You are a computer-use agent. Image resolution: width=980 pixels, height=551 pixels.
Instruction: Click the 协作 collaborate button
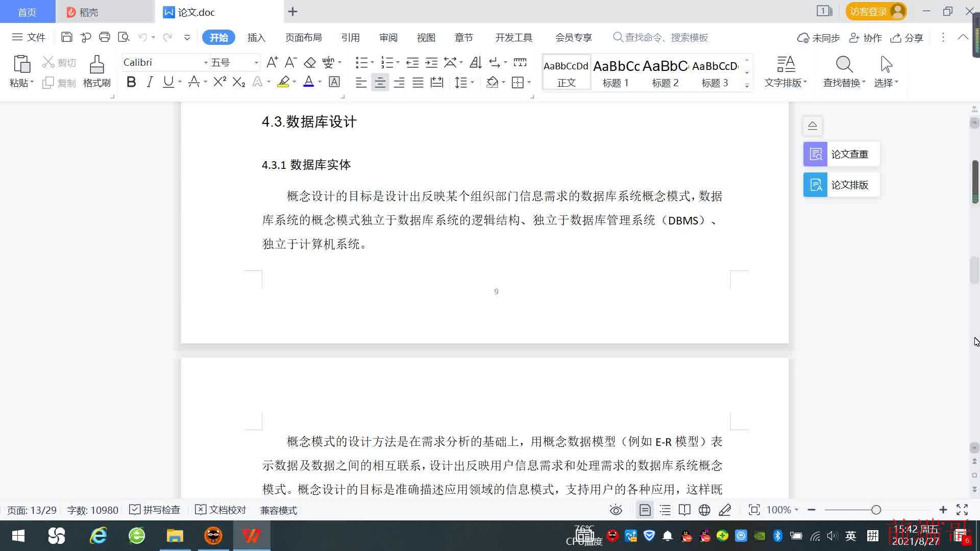click(x=866, y=38)
